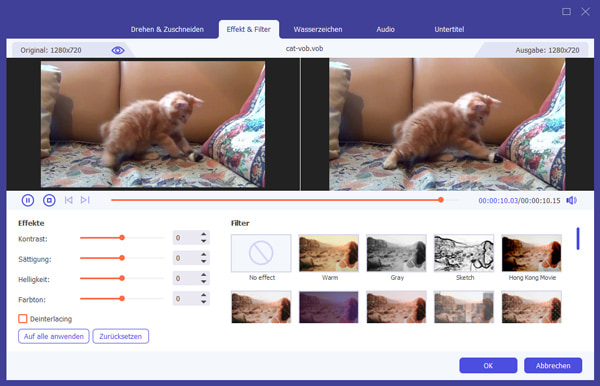Click the Ausgabe: 1280x720 label

547,50
